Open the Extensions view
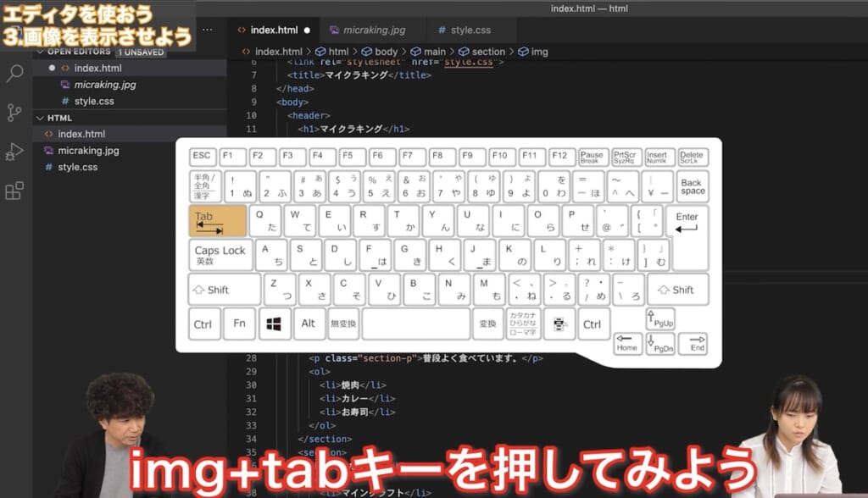The image size is (868, 498). click(14, 191)
